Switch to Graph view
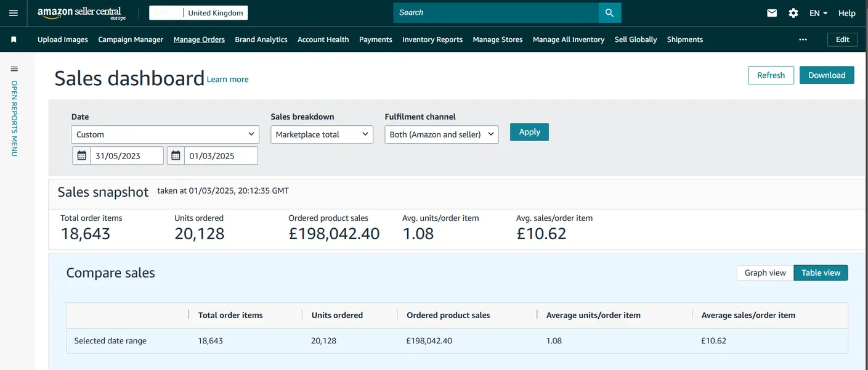Viewport: 868px width, 370px height. (765, 273)
